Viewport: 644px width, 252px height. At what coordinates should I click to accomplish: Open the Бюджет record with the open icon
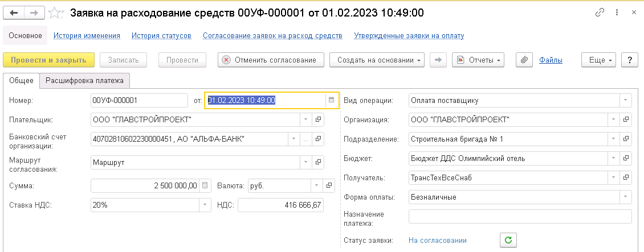(626, 158)
